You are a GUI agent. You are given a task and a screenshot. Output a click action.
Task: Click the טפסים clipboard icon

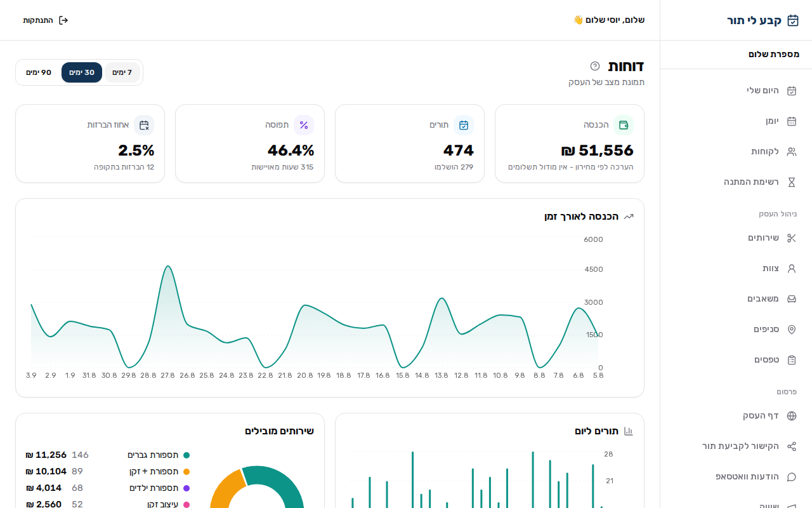(792, 360)
